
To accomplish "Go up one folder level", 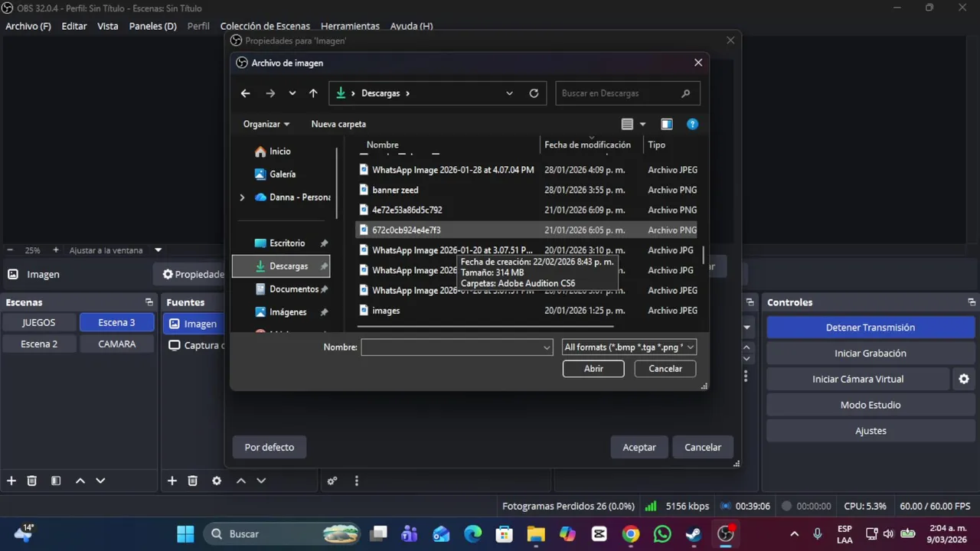I will point(313,93).
